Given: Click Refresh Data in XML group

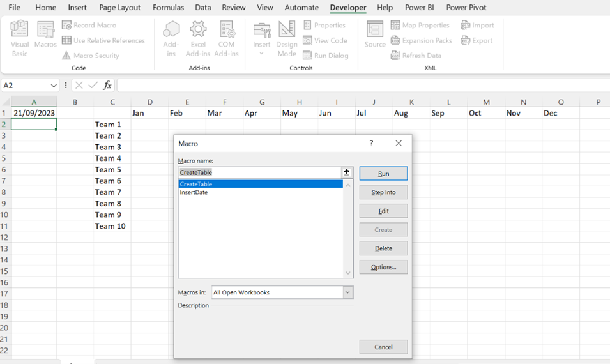Looking at the screenshot, I should point(416,56).
